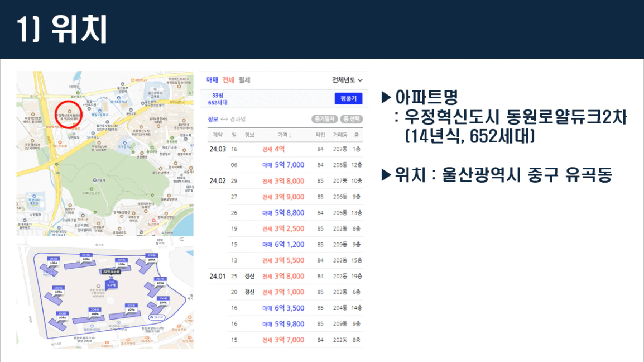Click the 우정혁신도시 동원로얄듀크2차 apartment name
This screenshot has height=362, width=644.
516,117
